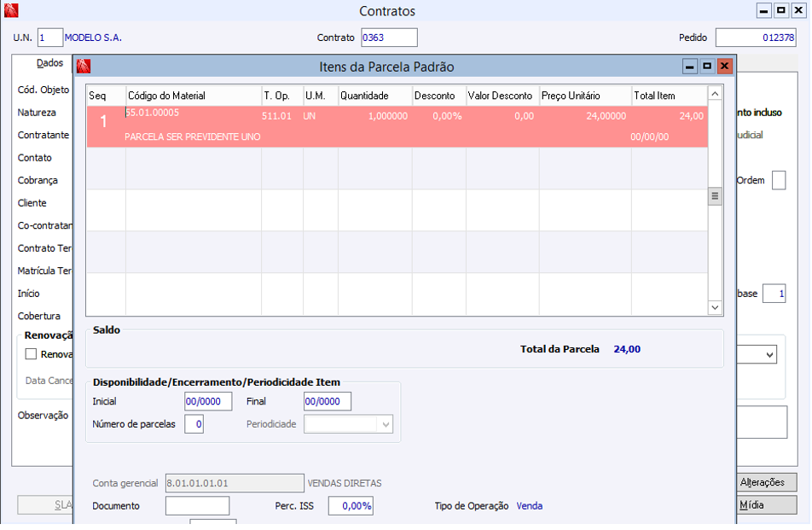Click the Número de parcelas field
812x530 pixels.
click(194, 424)
